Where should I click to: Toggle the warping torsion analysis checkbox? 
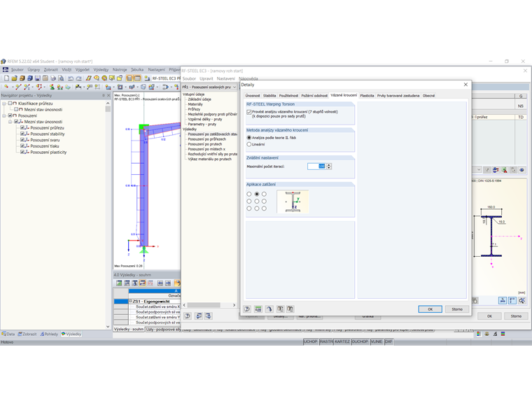point(249,112)
